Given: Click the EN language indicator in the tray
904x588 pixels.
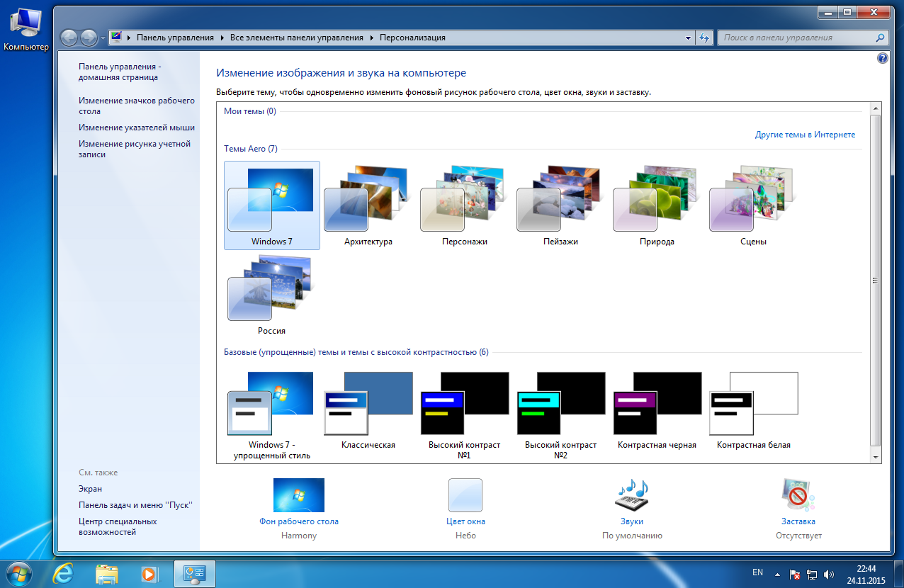Looking at the screenshot, I should tap(757, 572).
